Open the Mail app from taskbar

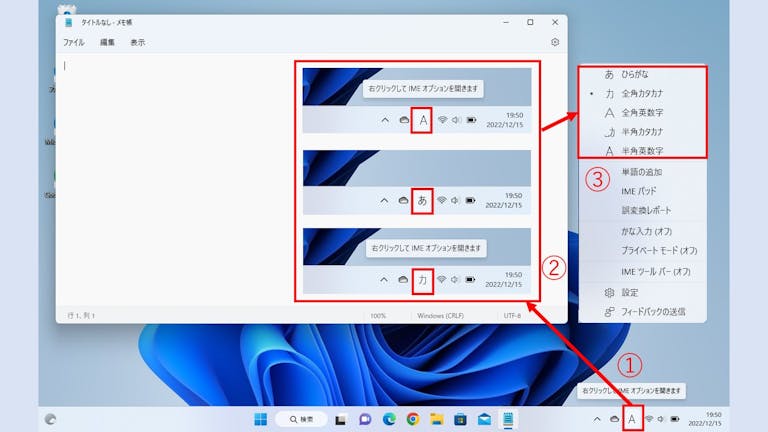tap(484, 419)
